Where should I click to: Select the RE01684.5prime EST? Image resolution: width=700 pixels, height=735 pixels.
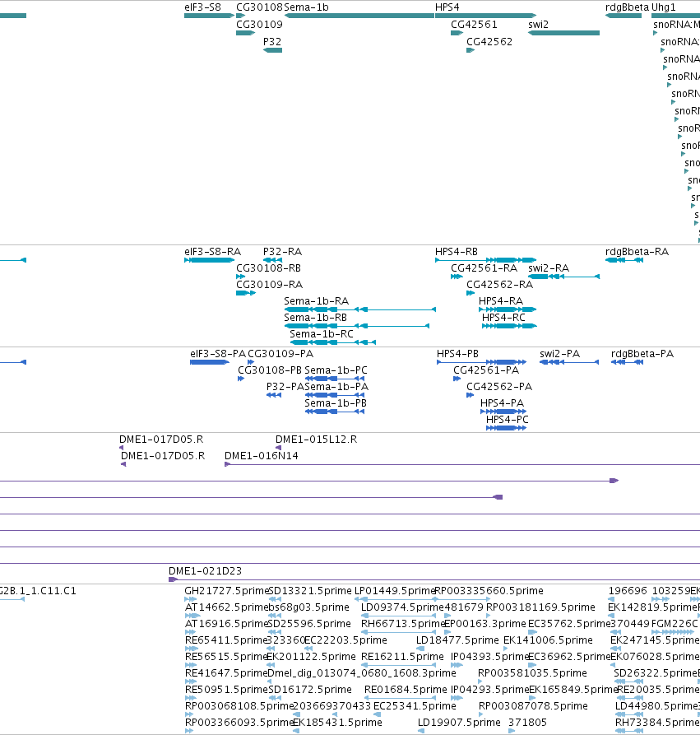(x=401, y=697)
